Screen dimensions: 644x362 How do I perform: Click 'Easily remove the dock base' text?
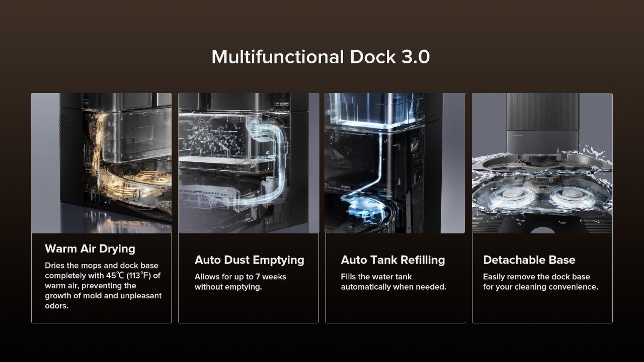coord(540,282)
